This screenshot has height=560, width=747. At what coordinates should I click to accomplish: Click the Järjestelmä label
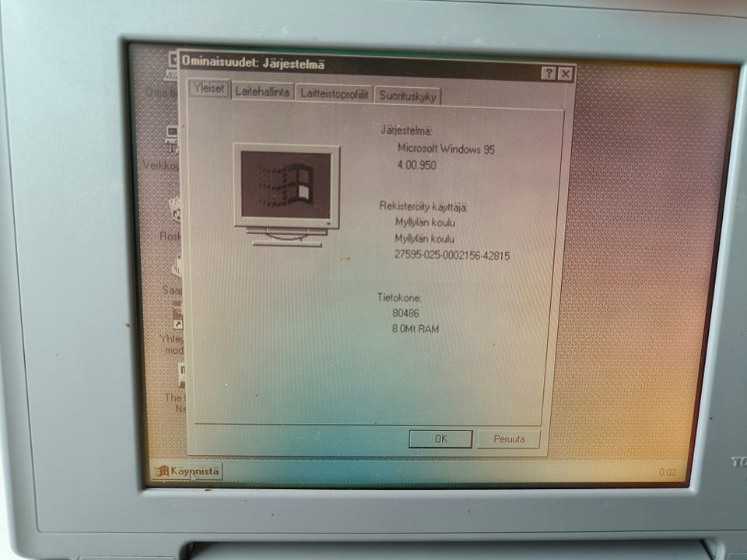point(406,130)
